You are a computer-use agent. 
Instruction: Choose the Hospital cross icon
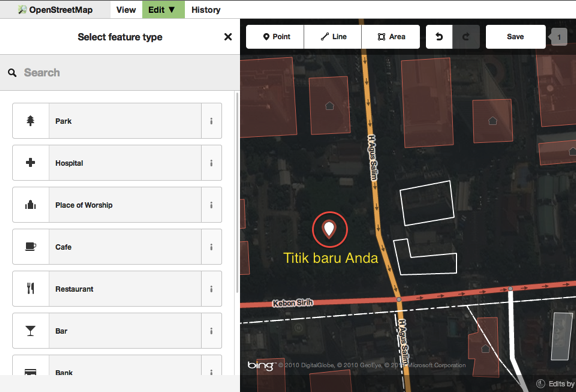(x=30, y=162)
